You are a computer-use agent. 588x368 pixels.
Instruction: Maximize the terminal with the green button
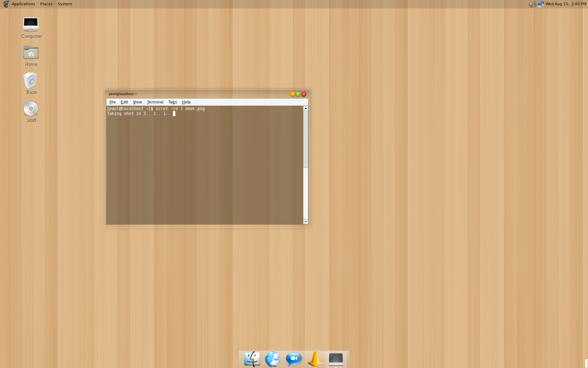[x=298, y=94]
